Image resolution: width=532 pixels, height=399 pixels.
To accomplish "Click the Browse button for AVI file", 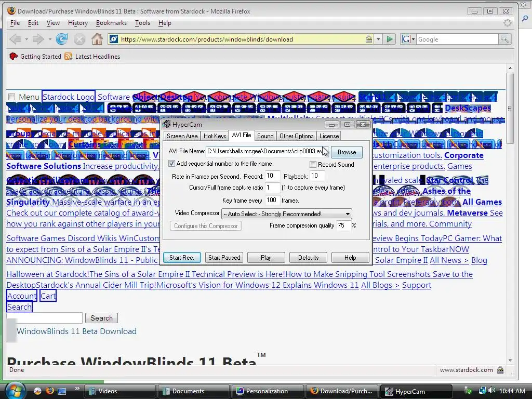I will [347, 152].
